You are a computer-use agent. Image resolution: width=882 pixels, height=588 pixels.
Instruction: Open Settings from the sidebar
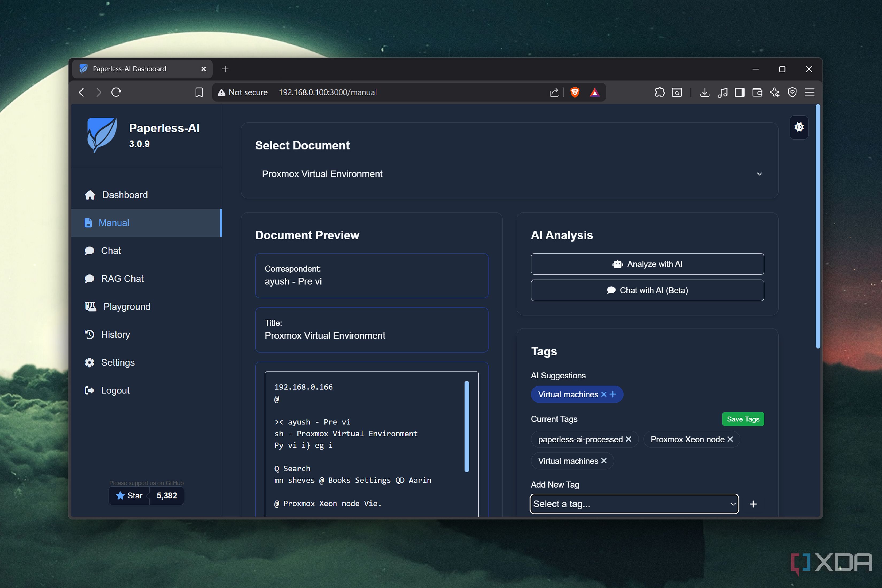(146, 362)
